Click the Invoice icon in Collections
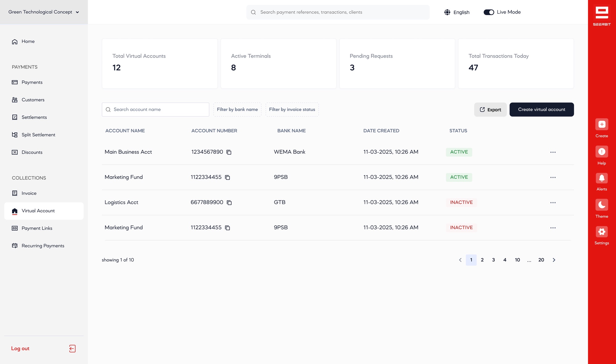The width and height of the screenshot is (616, 364). 14,193
